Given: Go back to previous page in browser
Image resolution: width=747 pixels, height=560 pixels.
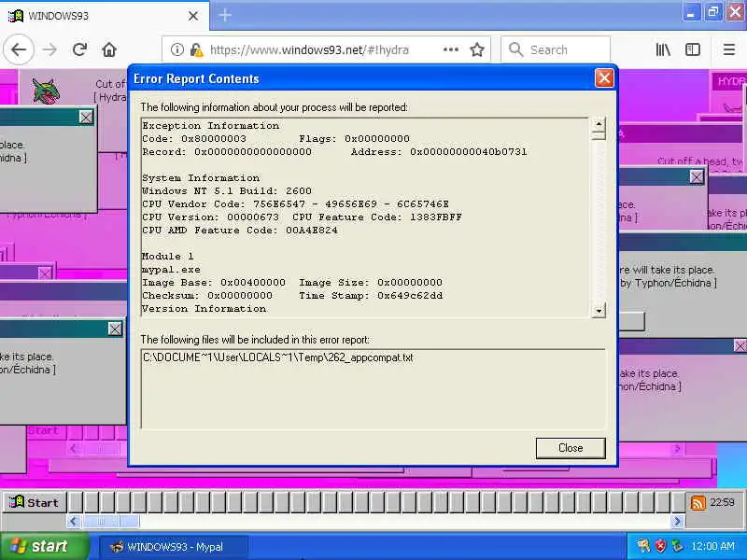Looking at the screenshot, I should (19, 49).
